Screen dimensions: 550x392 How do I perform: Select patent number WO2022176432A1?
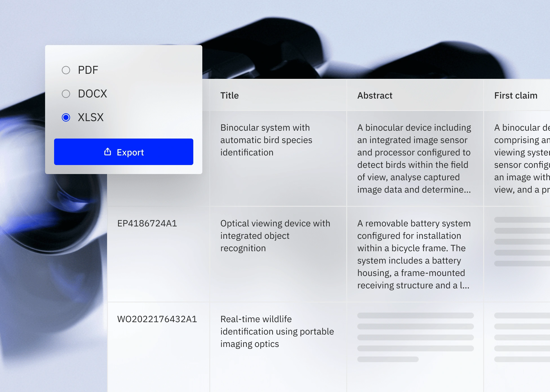click(x=157, y=319)
